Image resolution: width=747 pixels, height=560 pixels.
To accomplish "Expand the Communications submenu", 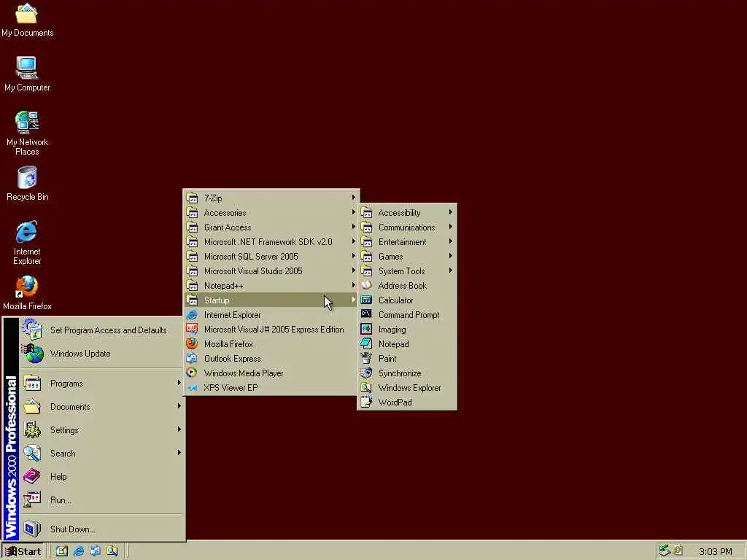I will 407,227.
